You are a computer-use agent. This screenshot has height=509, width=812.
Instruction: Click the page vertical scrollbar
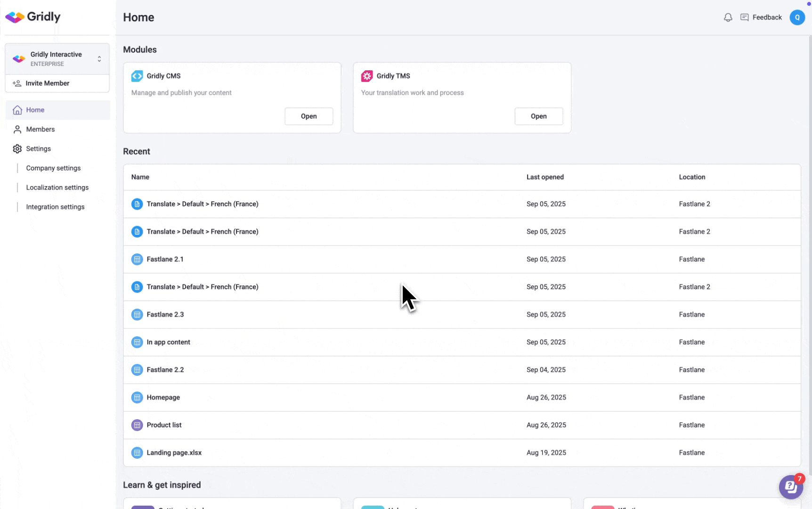coord(810,254)
